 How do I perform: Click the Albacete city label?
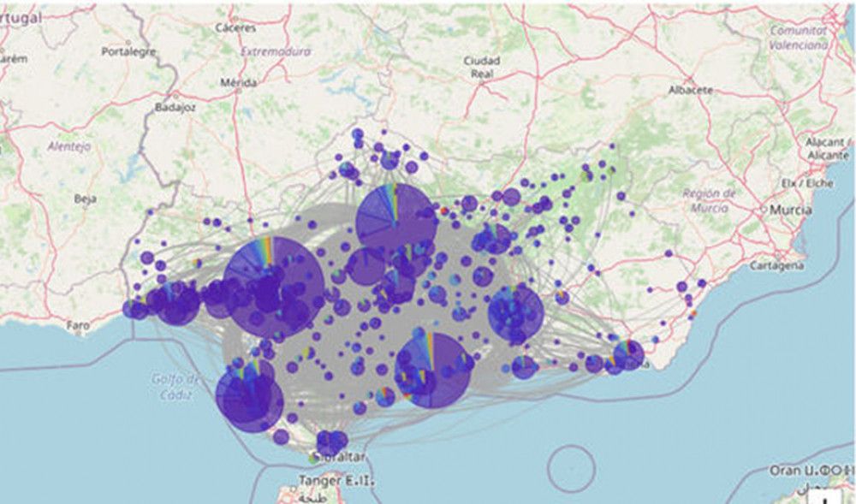(x=690, y=91)
